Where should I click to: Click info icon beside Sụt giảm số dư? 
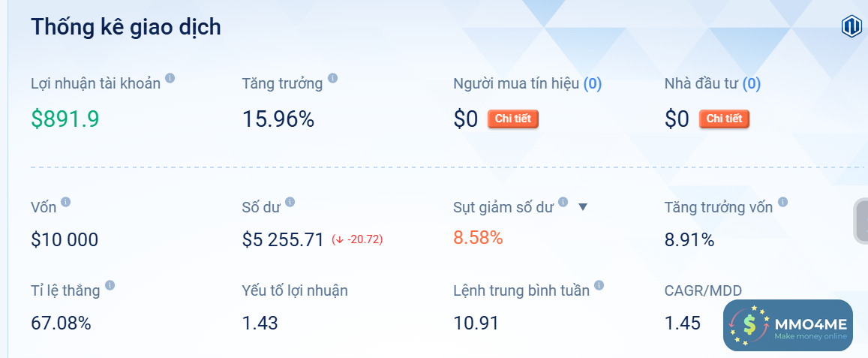563,202
